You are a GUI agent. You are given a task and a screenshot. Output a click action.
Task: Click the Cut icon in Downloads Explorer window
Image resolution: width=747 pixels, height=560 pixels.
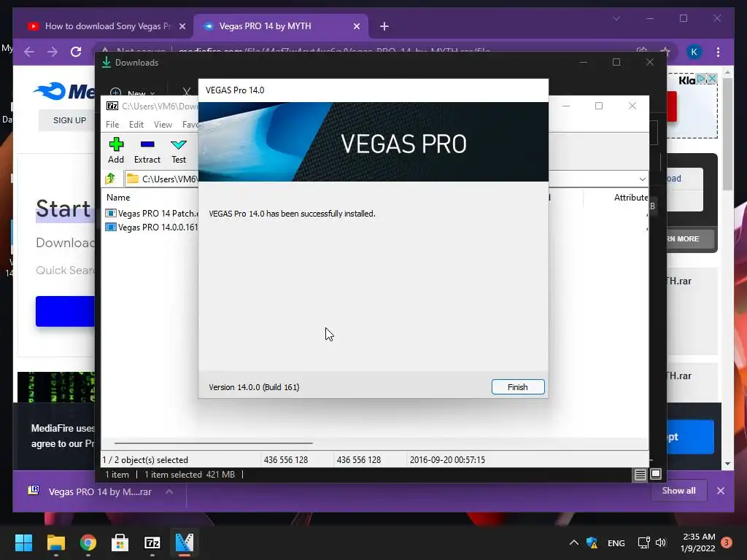coord(186,92)
